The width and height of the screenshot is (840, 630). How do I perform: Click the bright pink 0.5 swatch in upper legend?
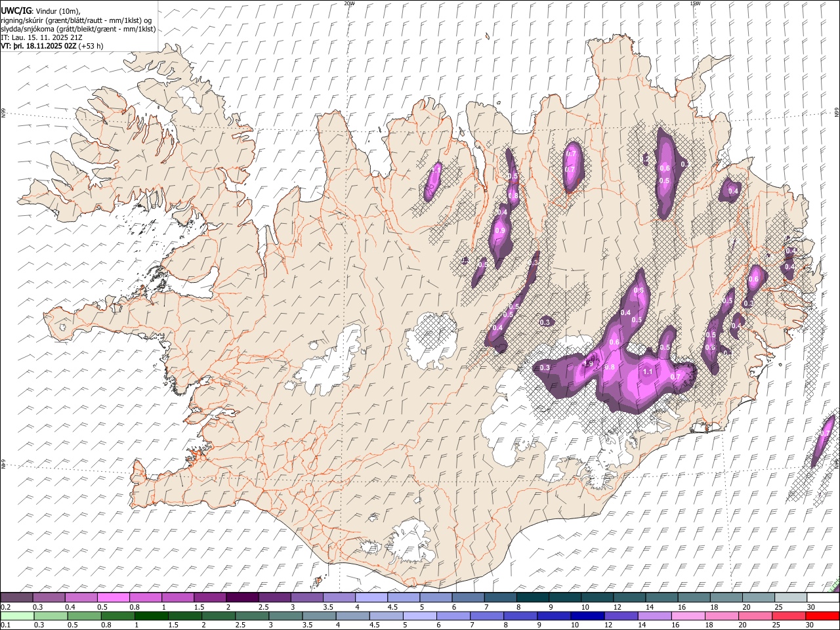[x=113, y=597]
